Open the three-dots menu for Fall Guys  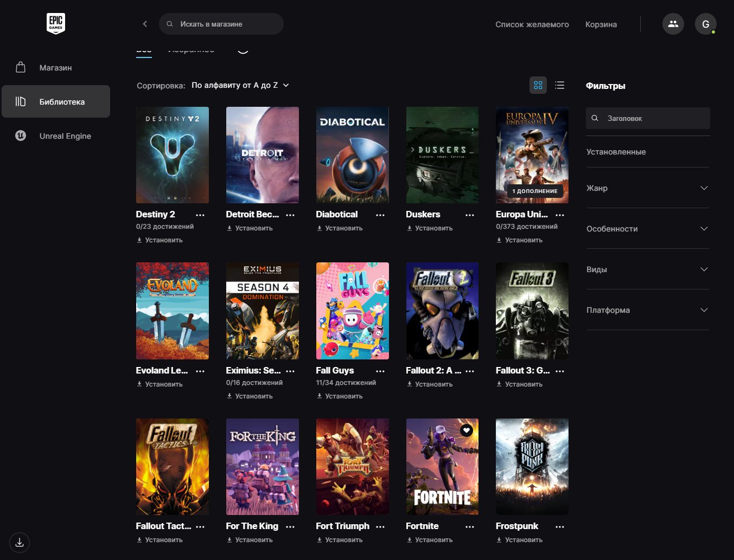click(380, 371)
